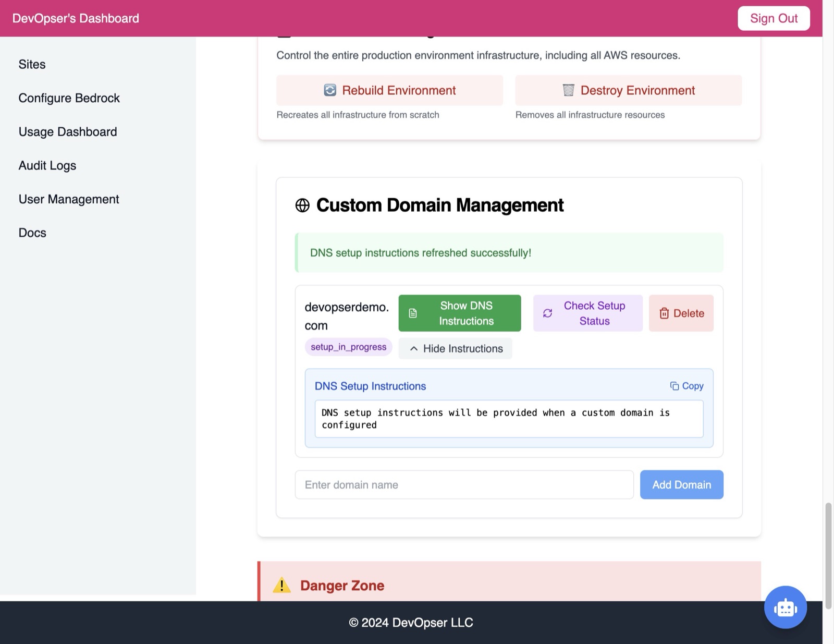Screen dimensions: 834x644
Task: Click the 'Control the entire production environment' description
Action: [479, 55]
